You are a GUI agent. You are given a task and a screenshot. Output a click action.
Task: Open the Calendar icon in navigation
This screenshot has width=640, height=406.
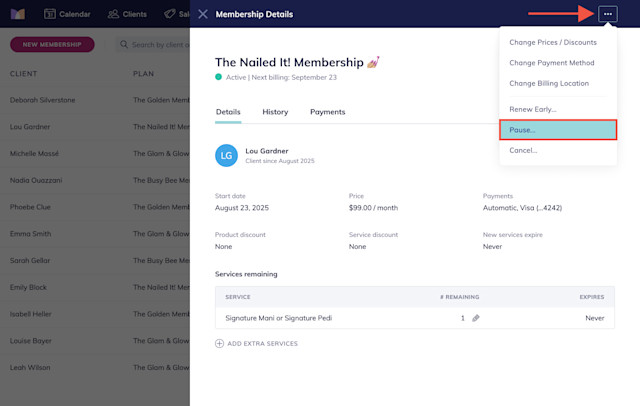(x=50, y=14)
